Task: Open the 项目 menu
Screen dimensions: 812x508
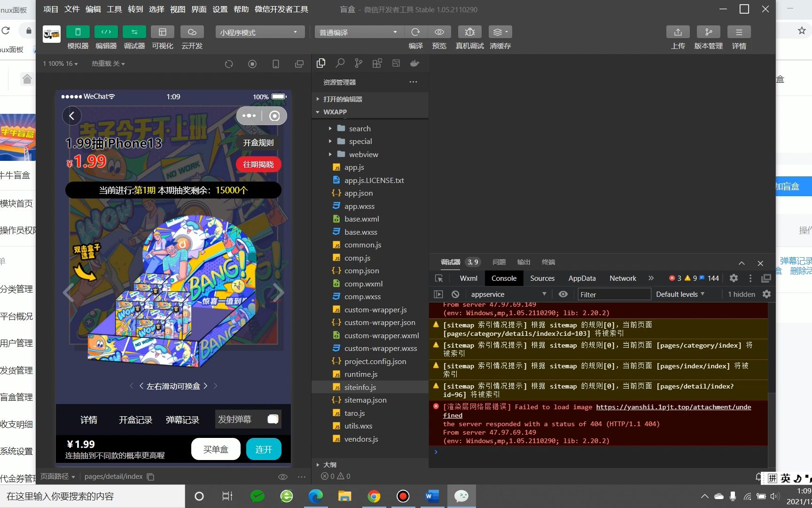Action: tap(51, 9)
